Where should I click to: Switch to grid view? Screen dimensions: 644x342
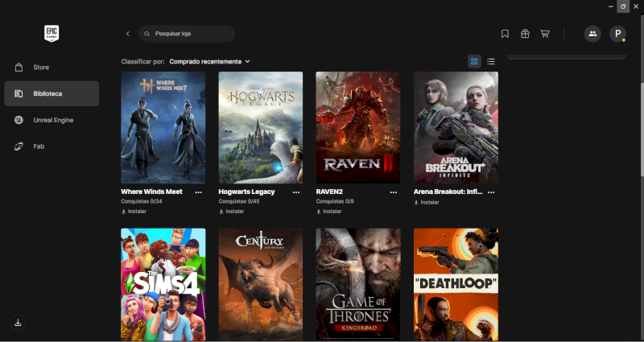click(x=474, y=62)
